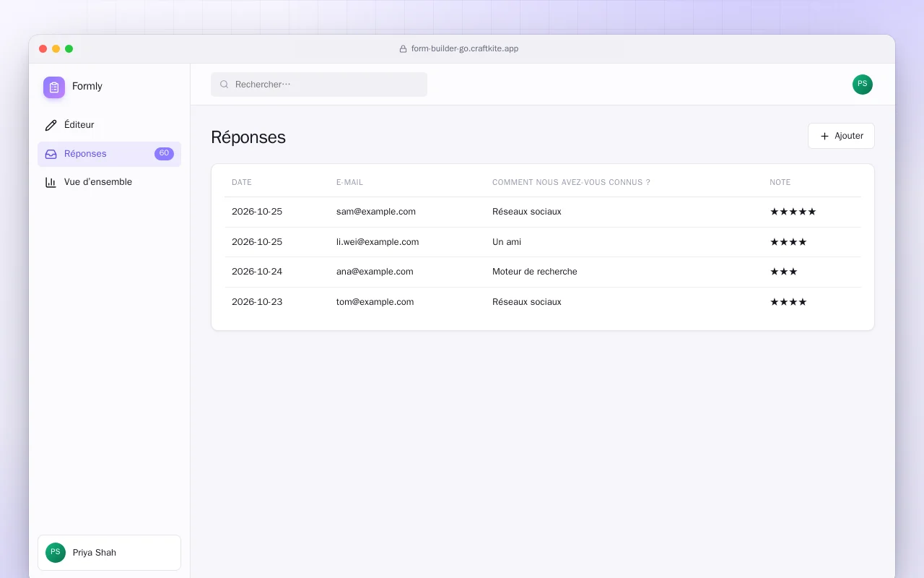
Task: Click the Moteur de recherche cell
Action: [535, 272]
